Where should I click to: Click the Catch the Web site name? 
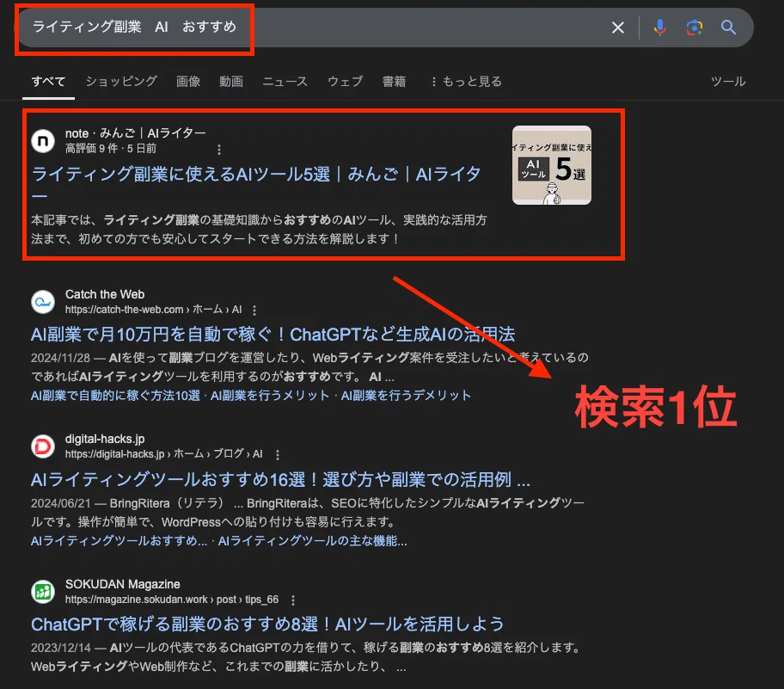coord(105,294)
